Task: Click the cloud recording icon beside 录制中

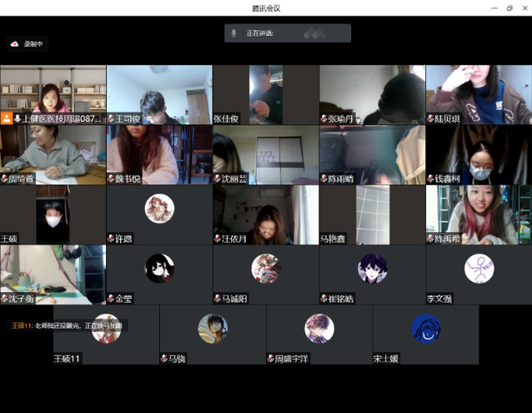Action: click(x=14, y=43)
